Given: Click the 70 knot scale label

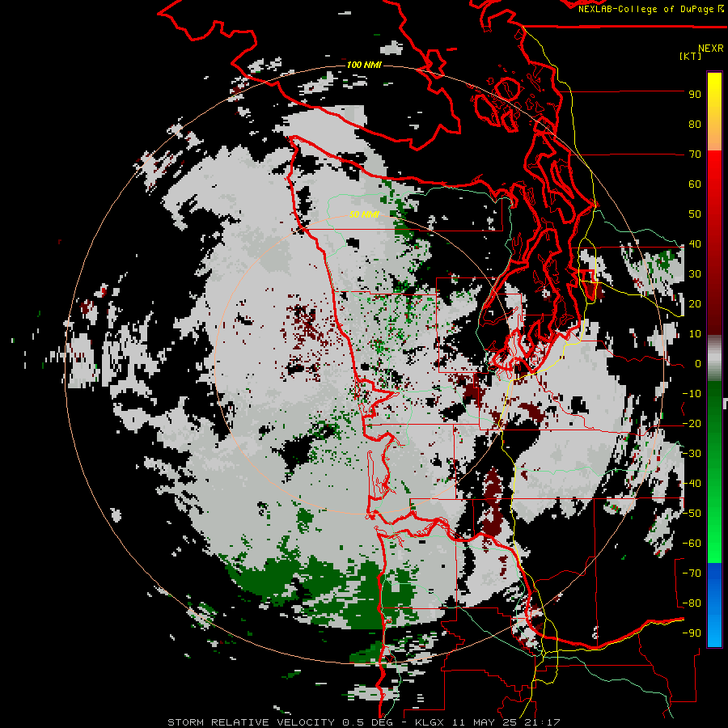Looking at the screenshot, I should [x=695, y=154].
